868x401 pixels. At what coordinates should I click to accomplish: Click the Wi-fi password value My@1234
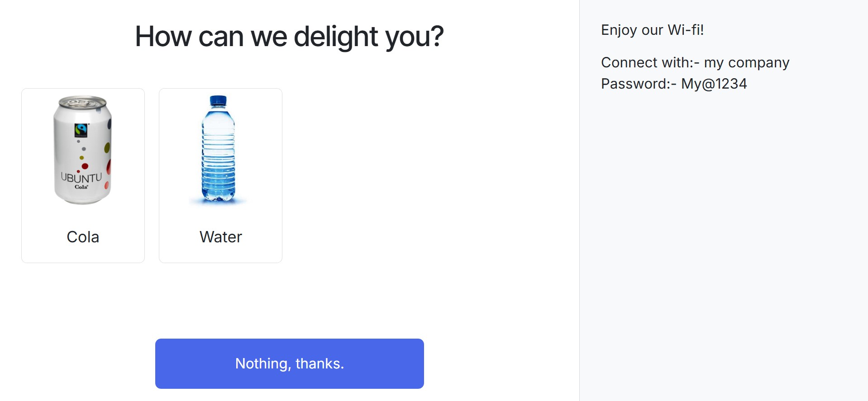click(x=714, y=84)
